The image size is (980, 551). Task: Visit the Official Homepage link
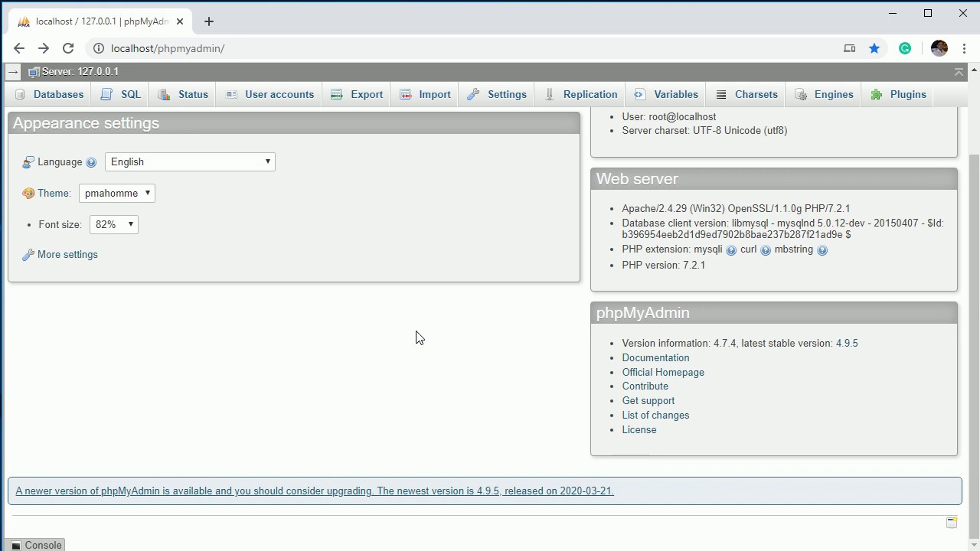coord(663,372)
